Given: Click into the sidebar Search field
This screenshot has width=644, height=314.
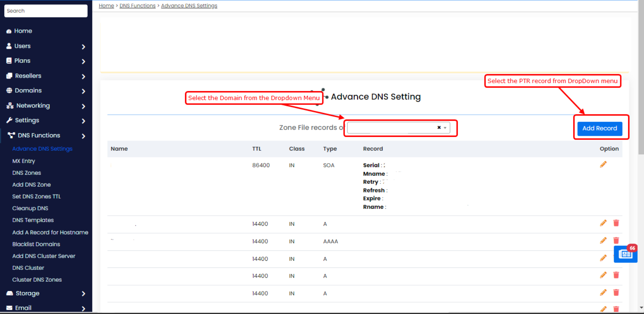Looking at the screenshot, I should click(46, 11).
